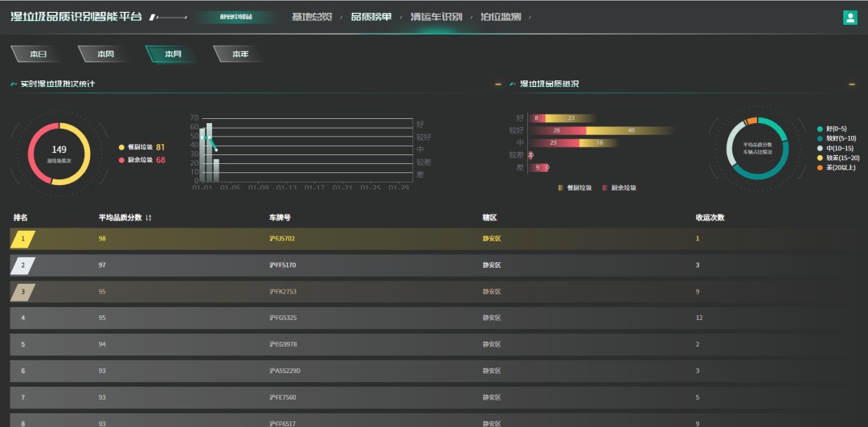The height and width of the screenshot is (427, 868).
Task: Switch to the 基地总览 tab
Action: pyautogui.click(x=311, y=17)
